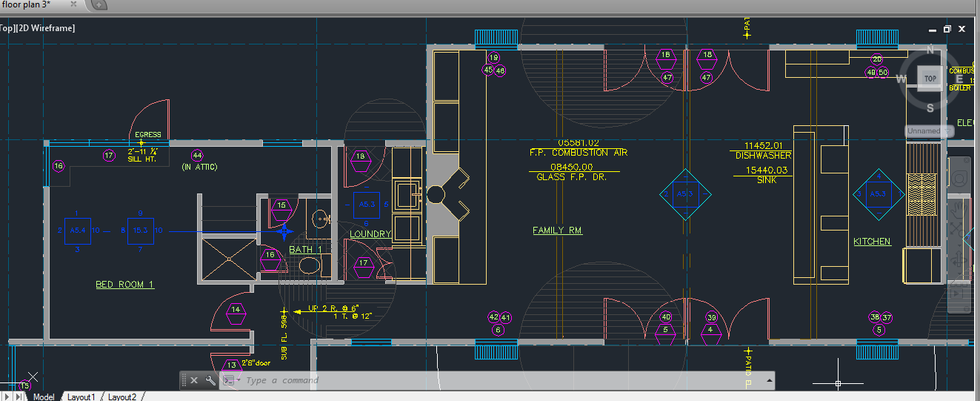The image size is (980, 401).
Task: Click the W compass direction on ViewCube
Action: (902, 79)
